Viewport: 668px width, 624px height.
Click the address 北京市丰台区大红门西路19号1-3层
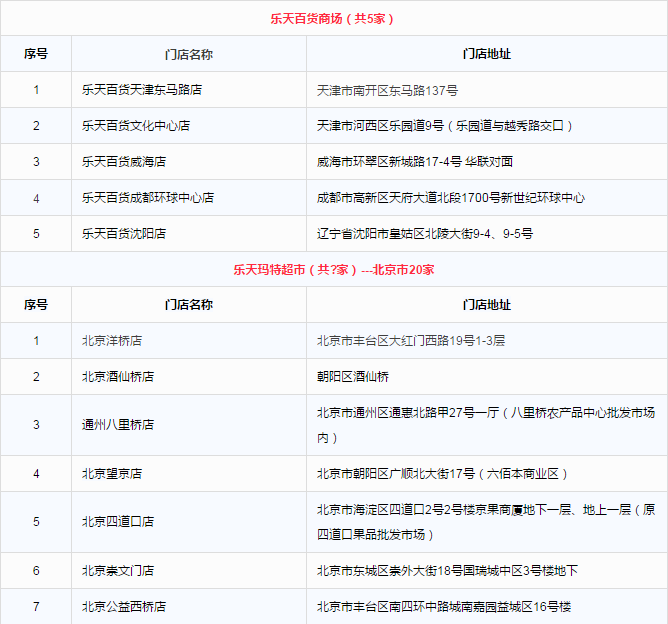(411, 341)
